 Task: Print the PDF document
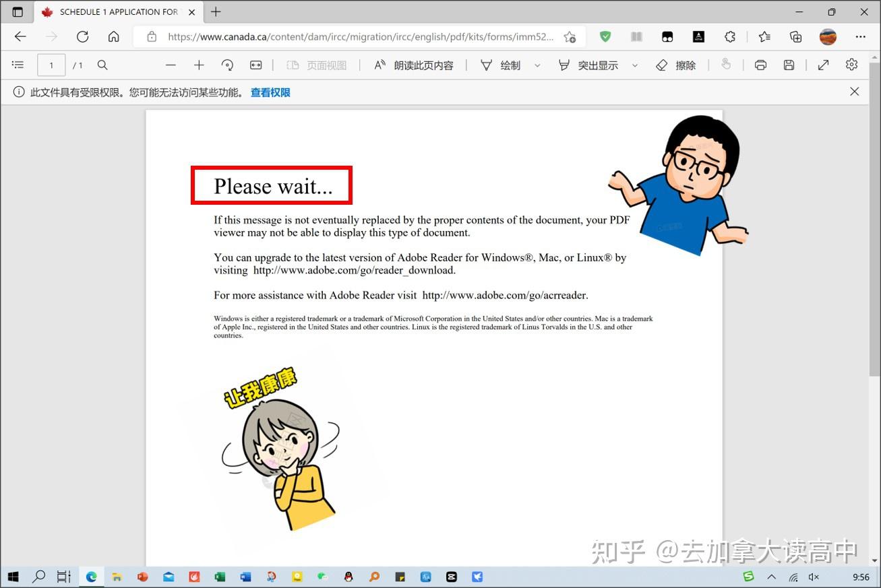pyautogui.click(x=761, y=65)
